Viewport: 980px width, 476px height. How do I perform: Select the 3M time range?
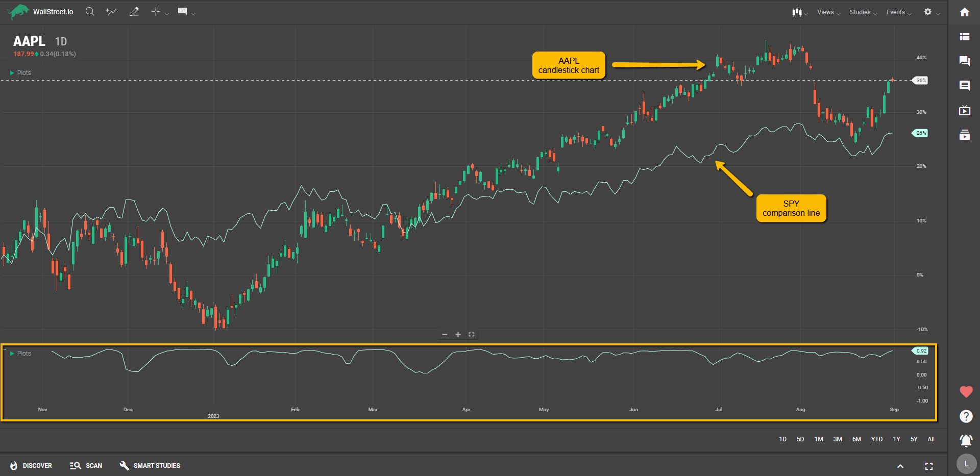[838, 439]
